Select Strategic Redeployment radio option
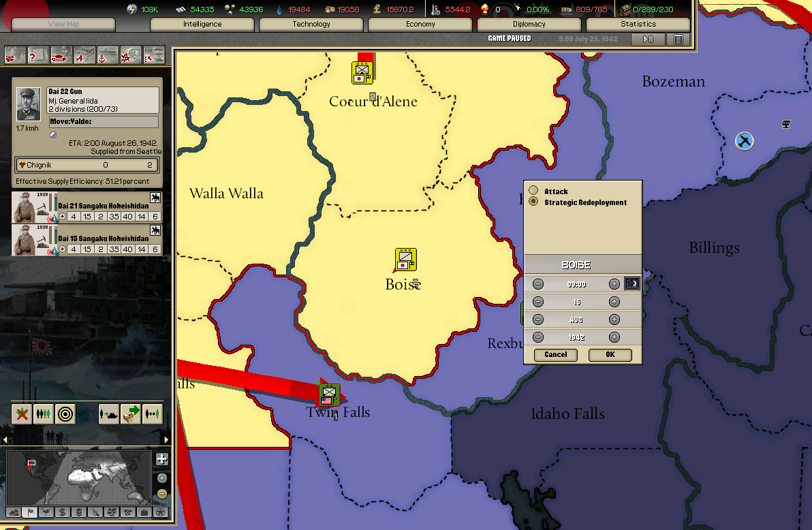This screenshot has width=812, height=530. [533, 202]
